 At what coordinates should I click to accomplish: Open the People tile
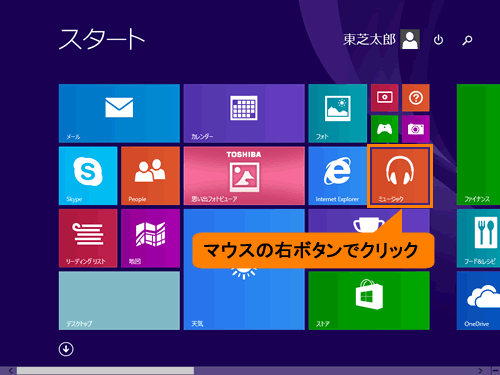(x=150, y=176)
